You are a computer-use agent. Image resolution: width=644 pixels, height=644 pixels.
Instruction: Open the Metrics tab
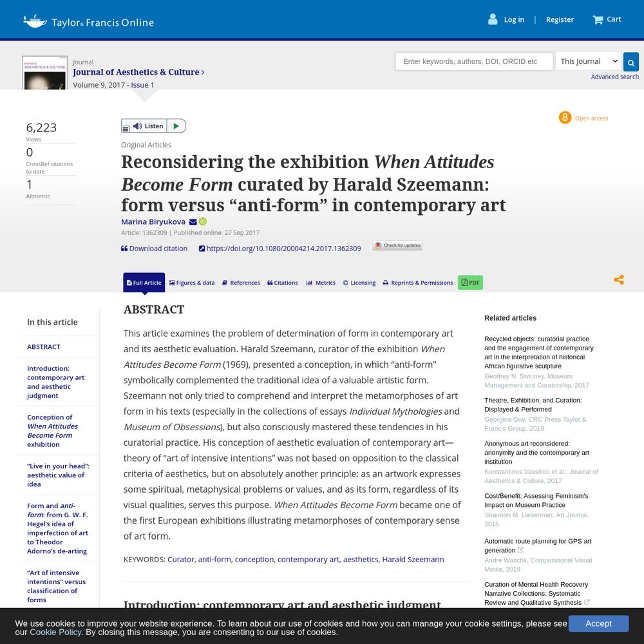321,283
